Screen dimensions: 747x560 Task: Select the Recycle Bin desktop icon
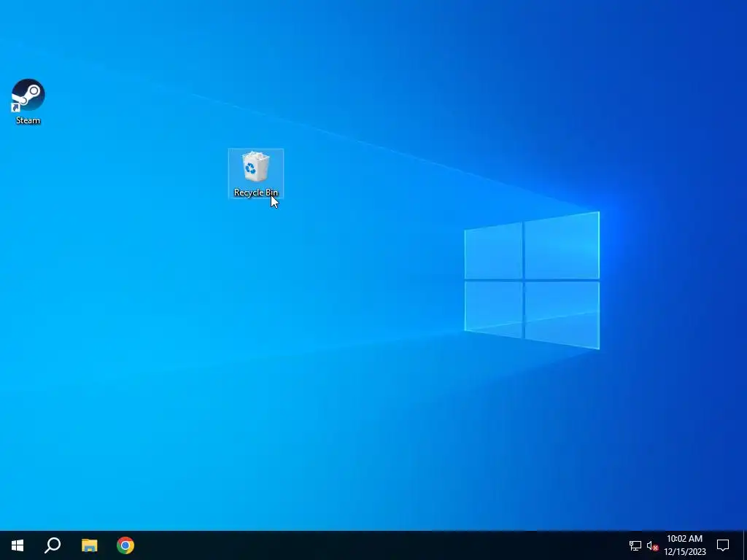[256, 174]
